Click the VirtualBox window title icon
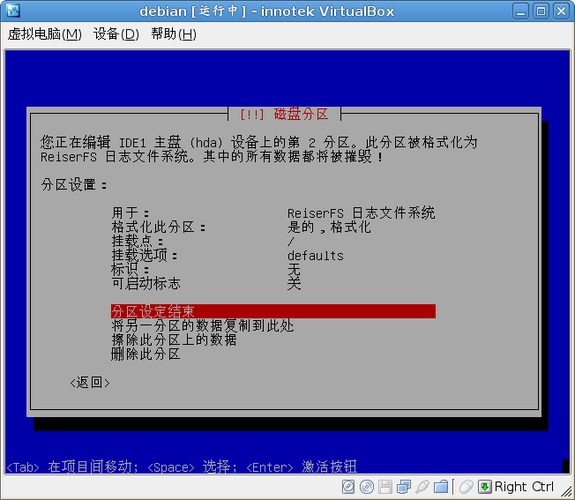 tap(13, 11)
